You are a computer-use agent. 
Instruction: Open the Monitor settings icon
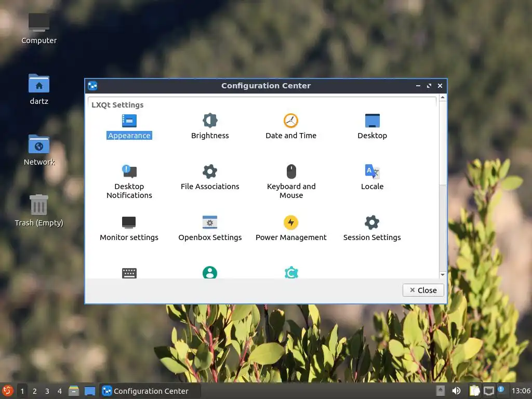click(129, 222)
